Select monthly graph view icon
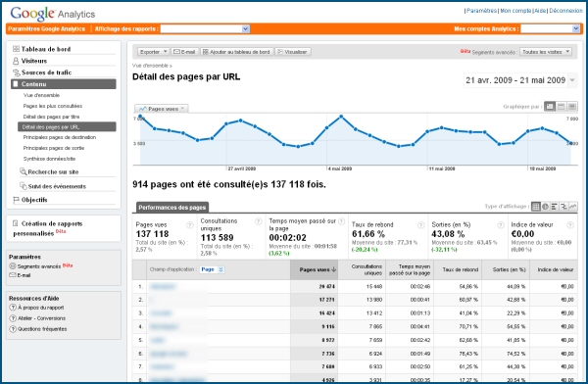The image size is (588, 384). 572,107
